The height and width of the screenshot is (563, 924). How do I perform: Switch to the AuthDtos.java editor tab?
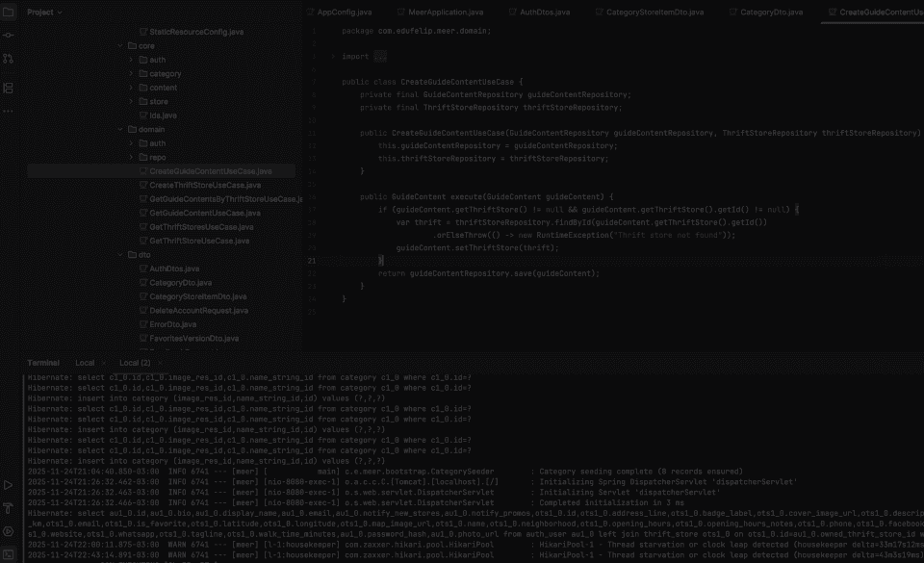pyautogui.click(x=544, y=13)
